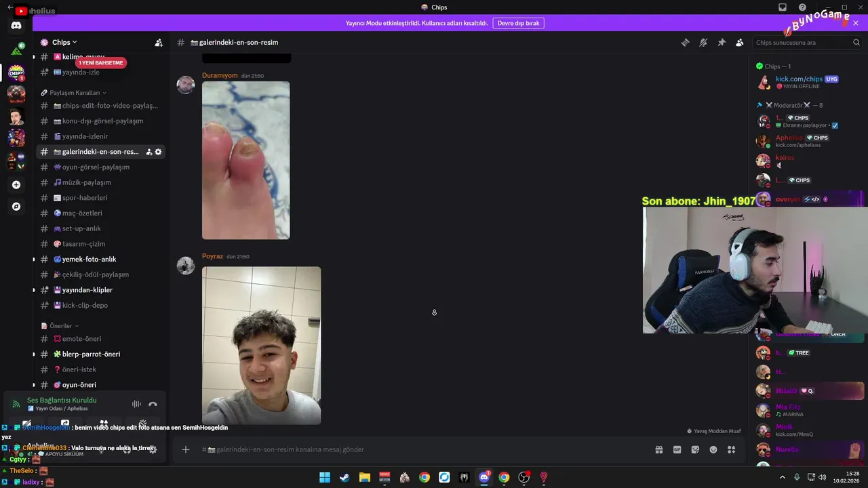Open kairos member entry in member list
868x488 pixels.
810,161
